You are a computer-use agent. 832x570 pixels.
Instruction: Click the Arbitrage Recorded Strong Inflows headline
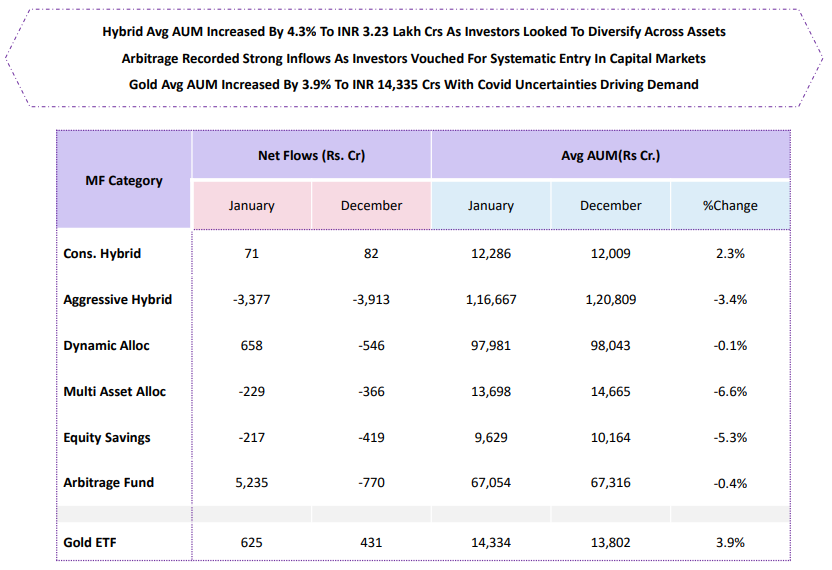point(414,58)
